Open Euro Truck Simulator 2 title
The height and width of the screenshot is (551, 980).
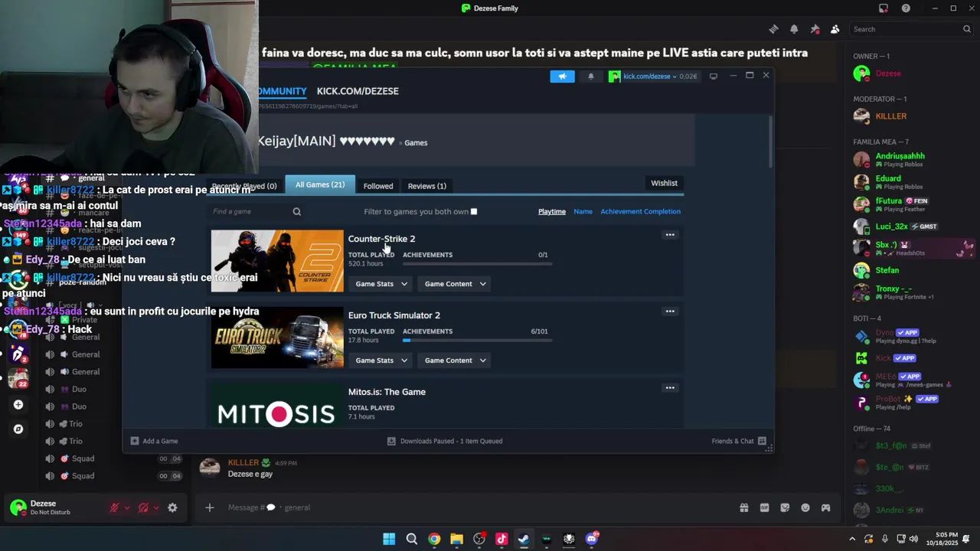click(394, 315)
